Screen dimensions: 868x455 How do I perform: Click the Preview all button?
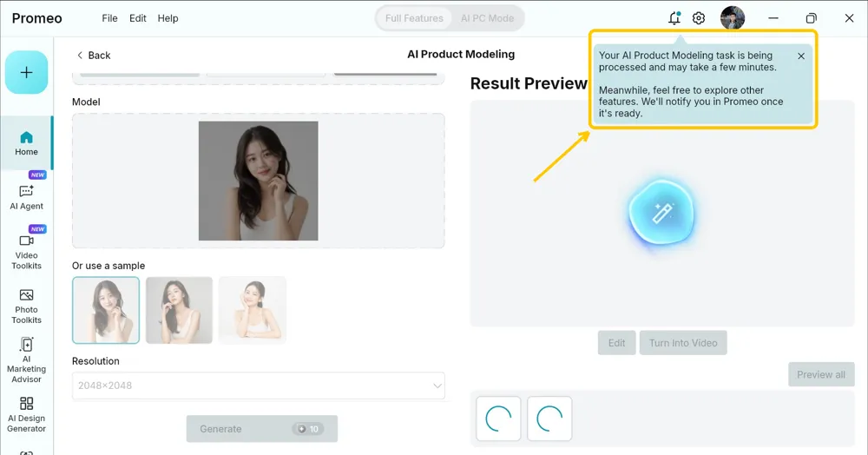click(821, 375)
